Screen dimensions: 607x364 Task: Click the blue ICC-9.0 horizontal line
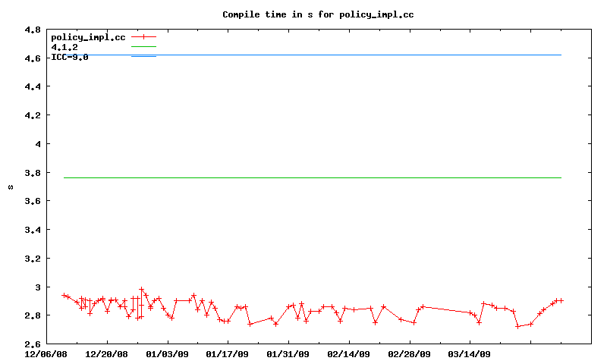point(341,55)
